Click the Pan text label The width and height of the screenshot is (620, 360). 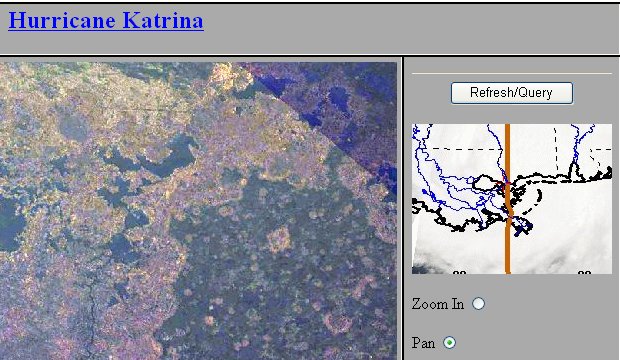click(423, 343)
